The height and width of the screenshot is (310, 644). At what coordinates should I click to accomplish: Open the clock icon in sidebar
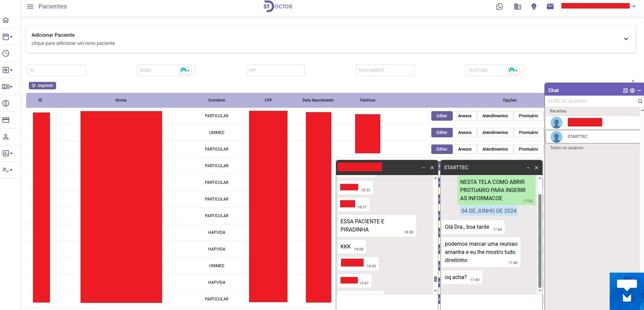(x=6, y=53)
